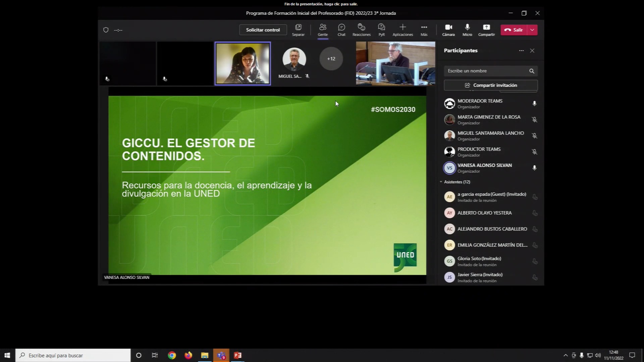Open the Separar pop-out option
Screen dimensions: 644x362
[x=298, y=30]
